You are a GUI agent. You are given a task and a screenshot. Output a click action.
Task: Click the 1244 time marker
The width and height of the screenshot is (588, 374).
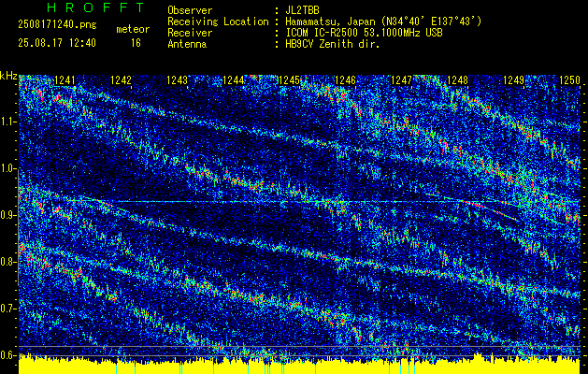pyautogui.click(x=233, y=79)
